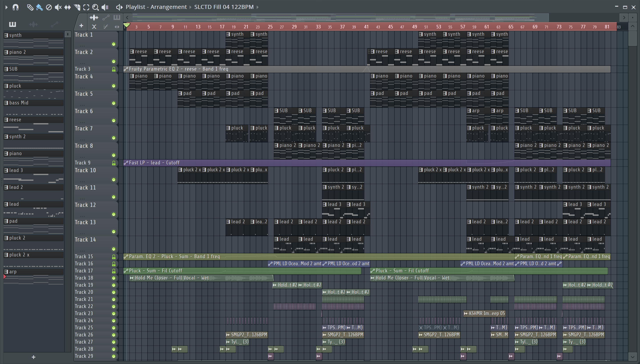Click the crossfade X icon

94,26
